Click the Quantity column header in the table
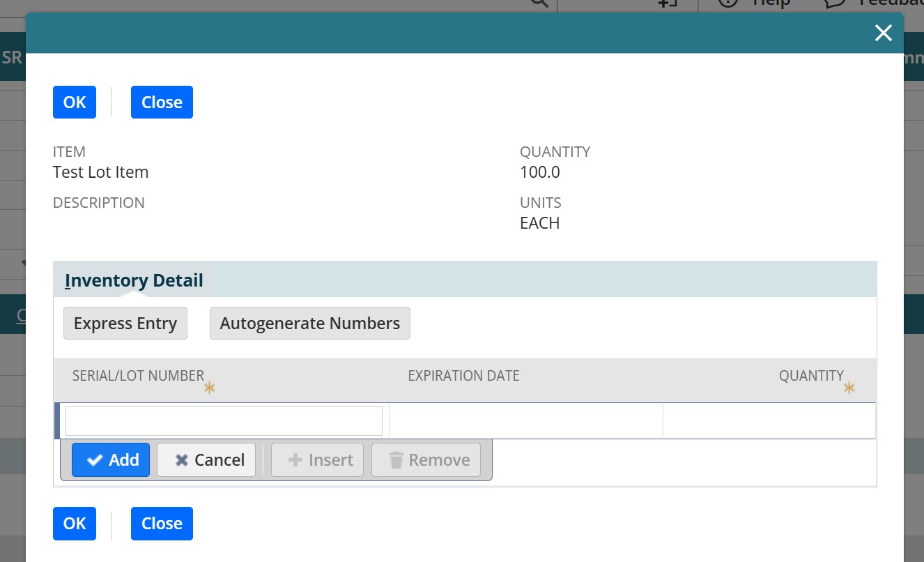This screenshot has width=924, height=562. 810,376
